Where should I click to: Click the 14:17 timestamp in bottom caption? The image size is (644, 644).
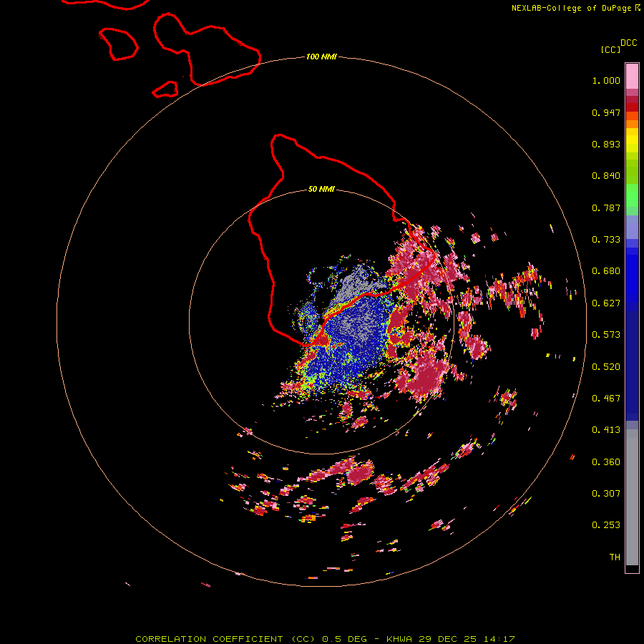[499, 639]
